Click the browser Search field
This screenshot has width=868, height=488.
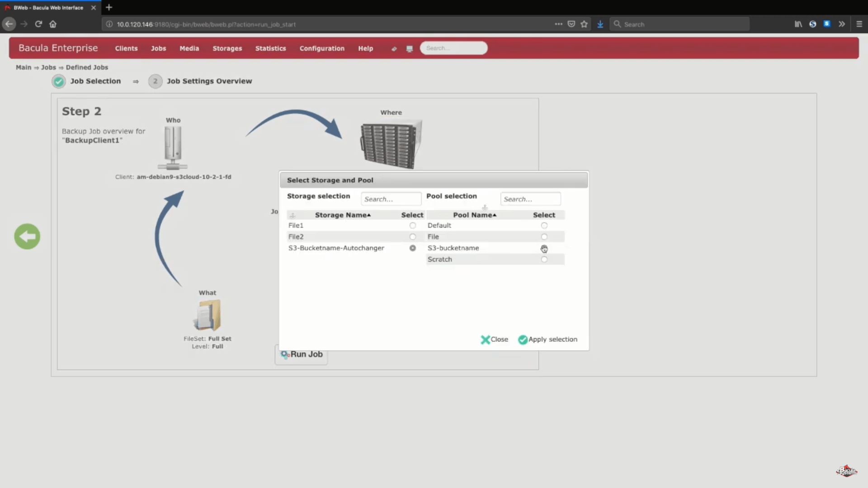(679, 24)
